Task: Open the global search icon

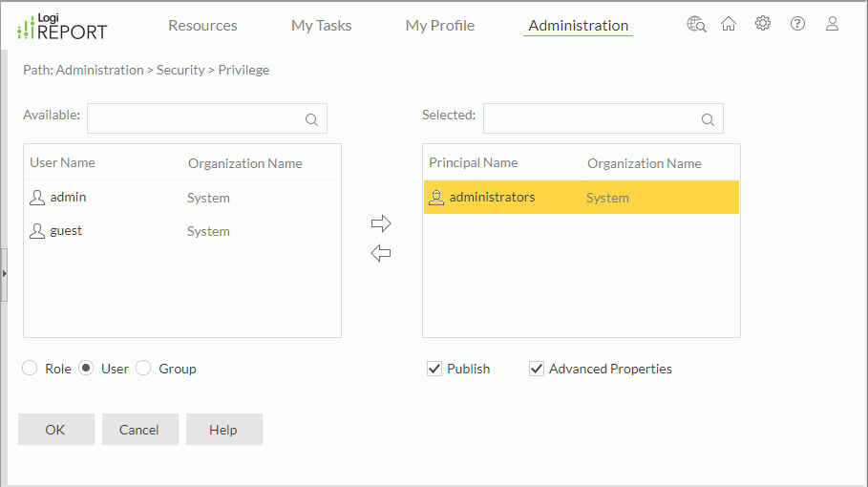Action: tap(696, 24)
